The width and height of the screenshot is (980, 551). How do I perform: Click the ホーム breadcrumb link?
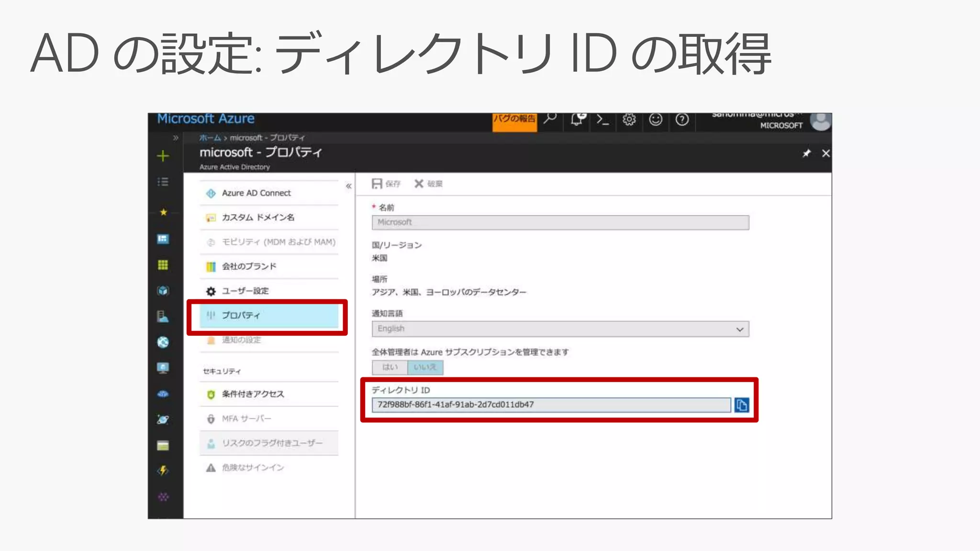click(210, 138)
